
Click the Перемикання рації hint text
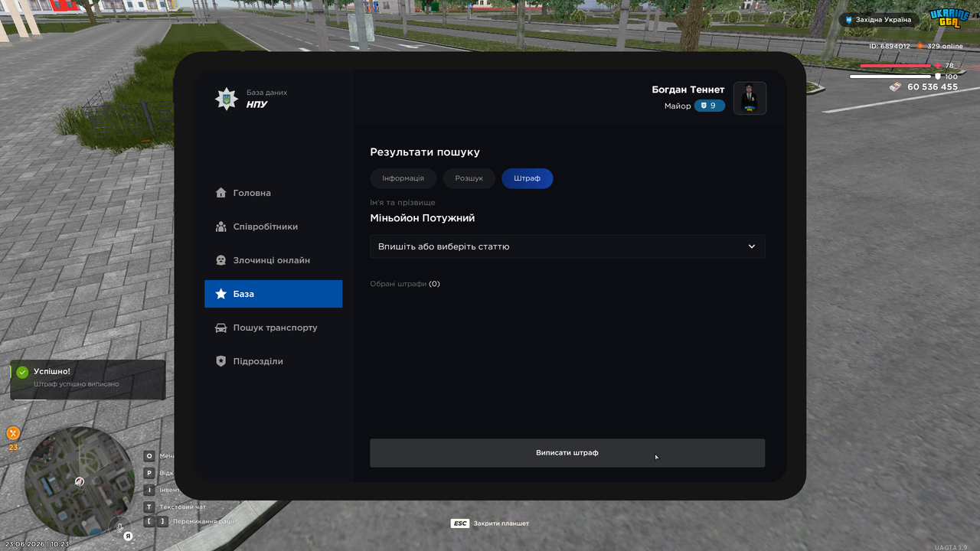[203, 521]
